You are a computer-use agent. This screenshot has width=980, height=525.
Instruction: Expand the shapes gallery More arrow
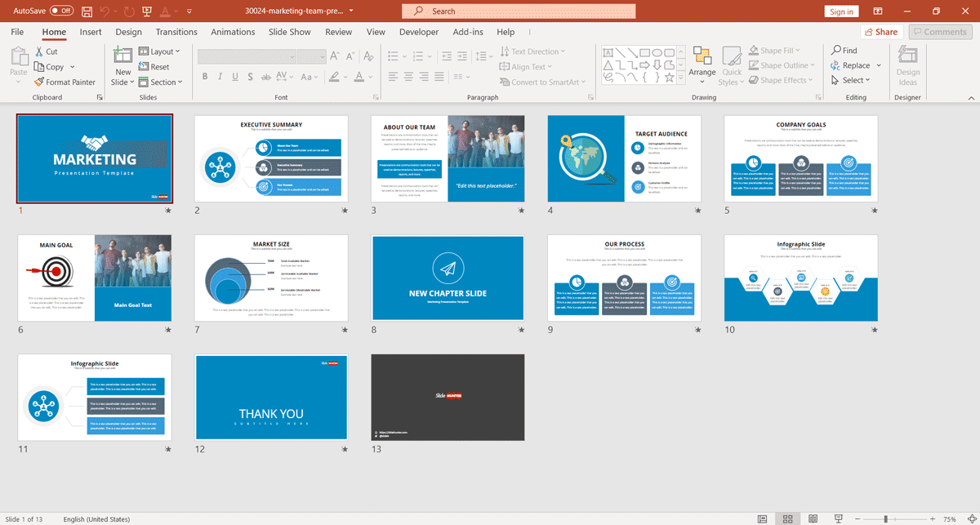click(681, 78)
